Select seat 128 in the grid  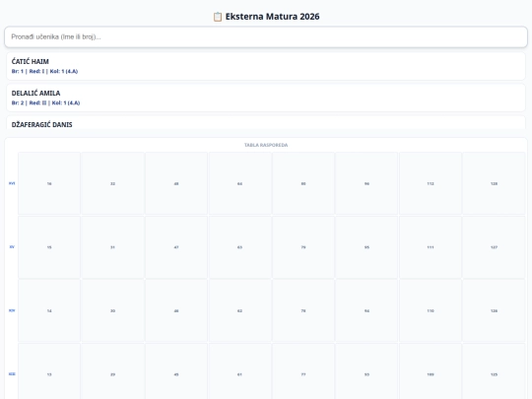(x=494, y=183)
